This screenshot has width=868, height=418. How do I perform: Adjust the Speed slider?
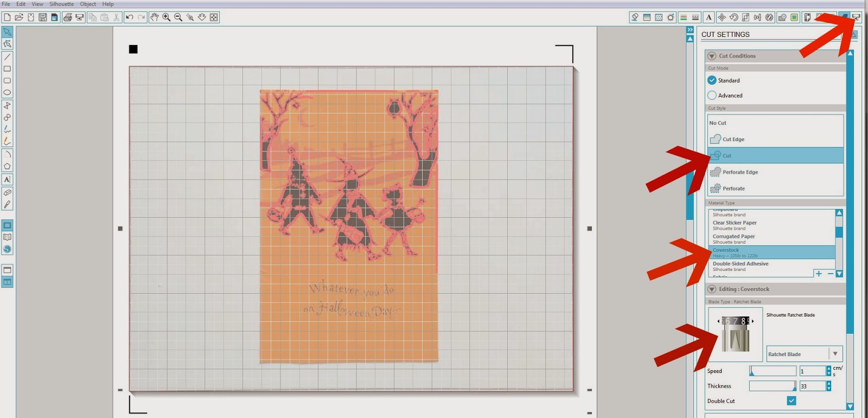pos(773,371)
